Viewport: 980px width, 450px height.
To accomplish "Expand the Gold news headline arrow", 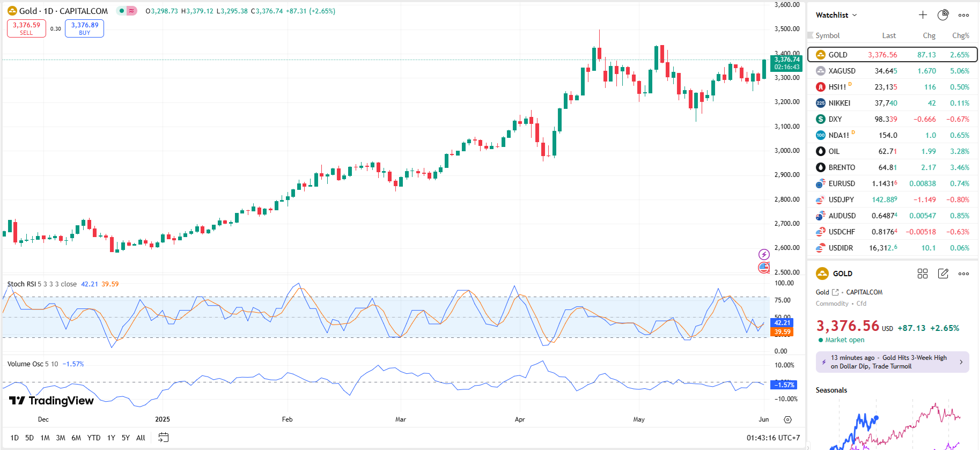I will tap(961, 362).
